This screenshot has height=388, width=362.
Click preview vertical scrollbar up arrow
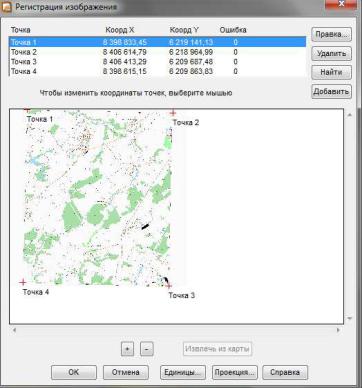350,115
